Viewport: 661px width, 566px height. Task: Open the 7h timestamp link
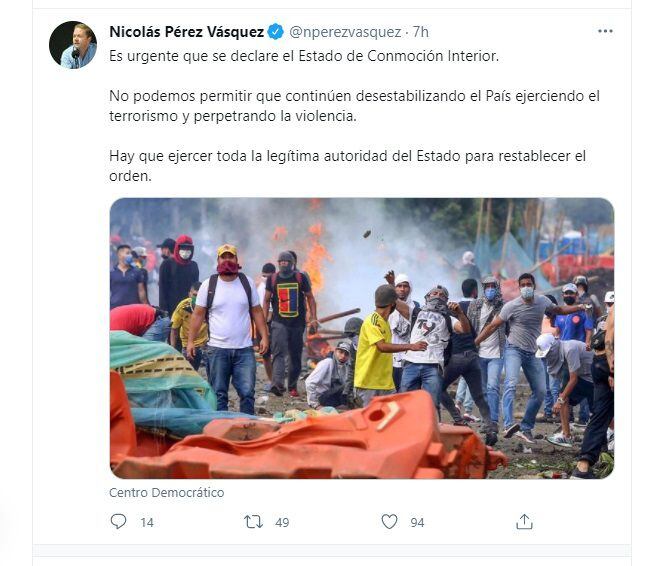pyautogui.click(x=420, y=32)
